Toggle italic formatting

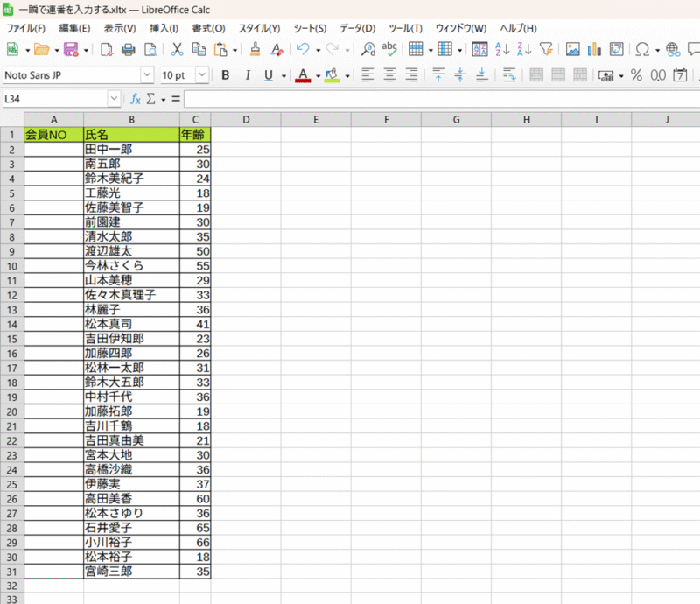point(248,75)
